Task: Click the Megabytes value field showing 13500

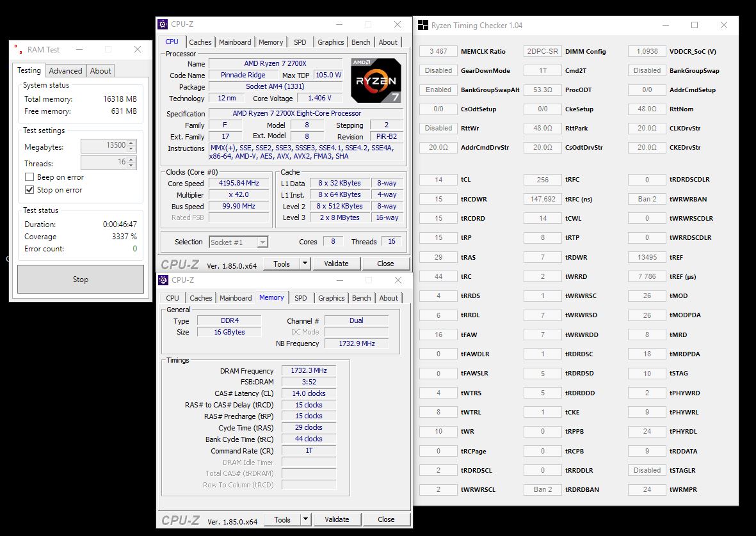Action: click(104, 145)
